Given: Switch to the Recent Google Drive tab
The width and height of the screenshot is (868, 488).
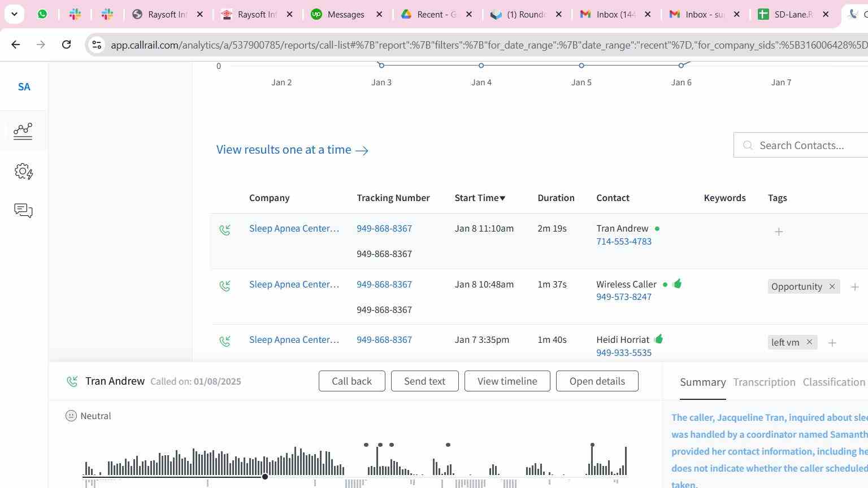Looking at the screenshot, I should 437,14.
